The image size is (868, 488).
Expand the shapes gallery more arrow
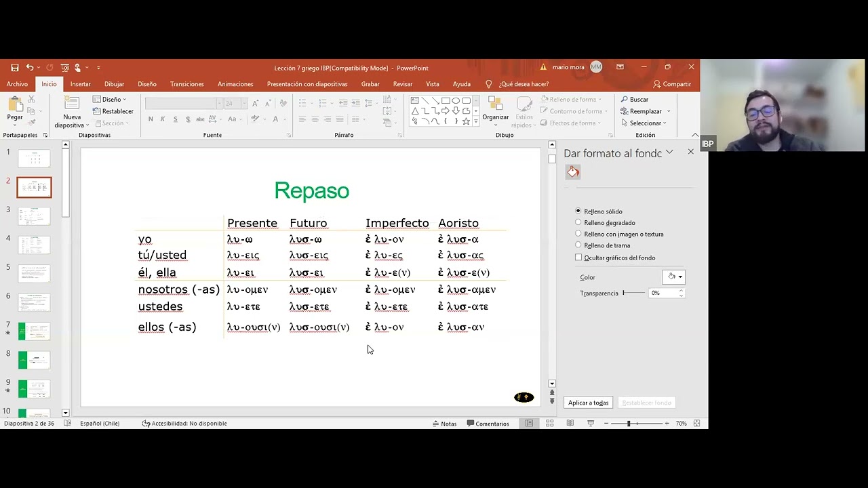(x=476, y=122)
